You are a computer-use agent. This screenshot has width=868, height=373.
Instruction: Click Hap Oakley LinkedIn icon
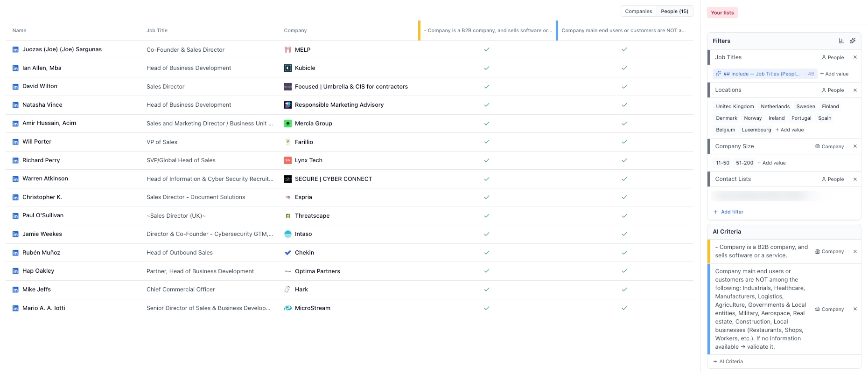(x=15, y=271)
